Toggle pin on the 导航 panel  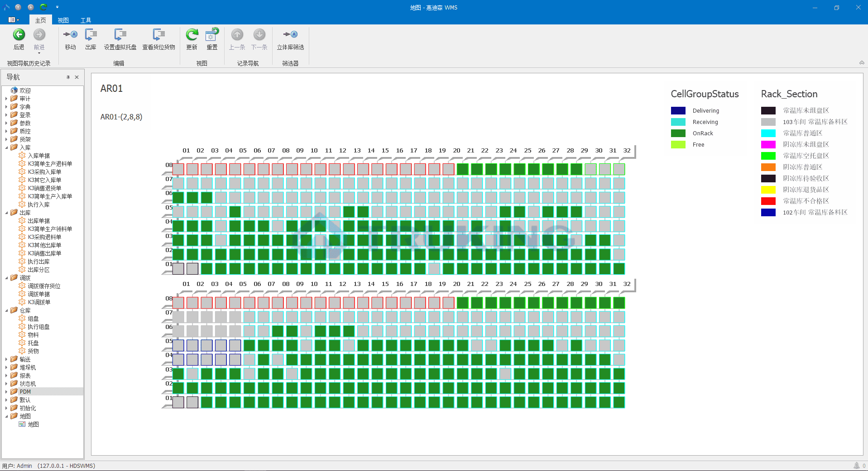68,77
